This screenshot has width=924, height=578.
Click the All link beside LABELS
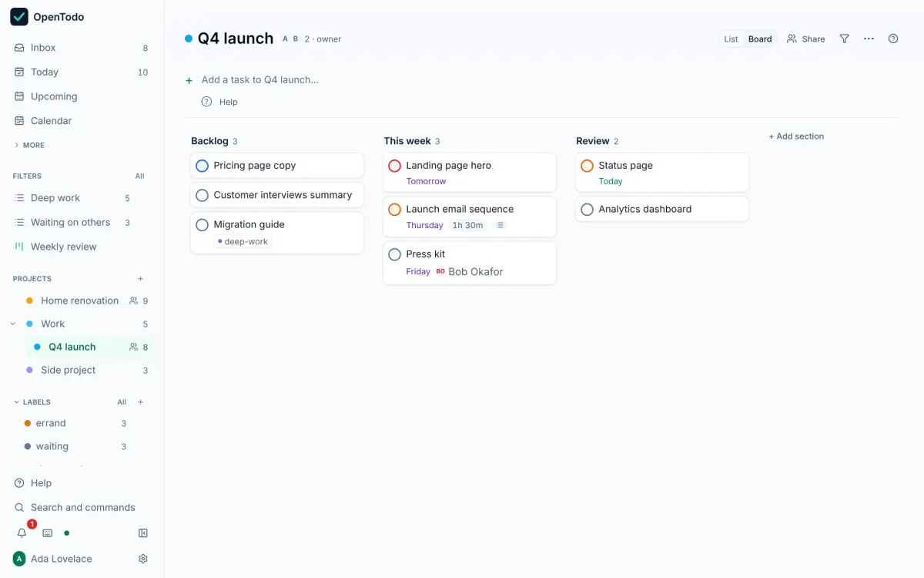(x=122, y=402)
